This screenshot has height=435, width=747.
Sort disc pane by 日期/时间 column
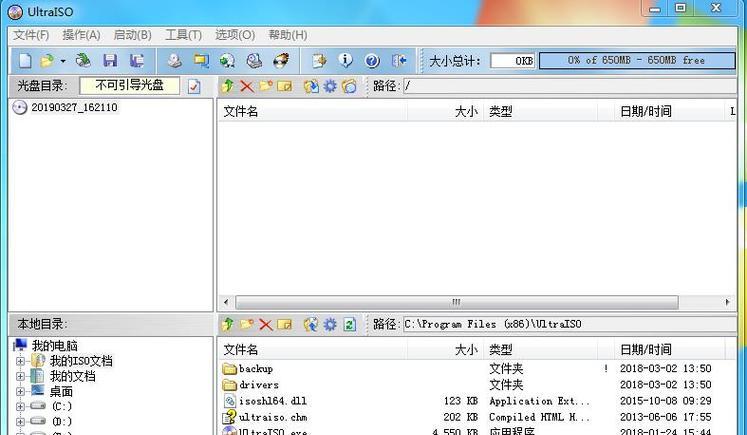pyautogui.click(x=668, y=111)
